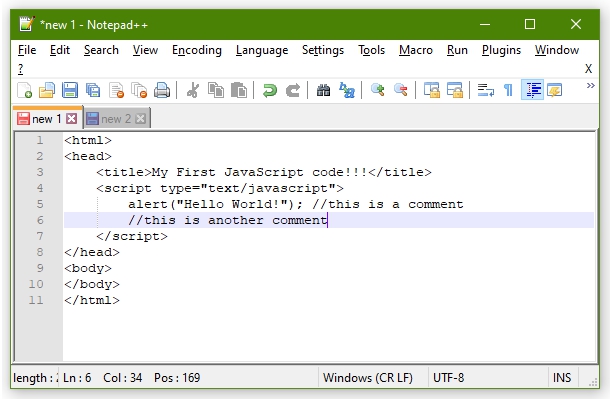Open the Window menu
The width and height of the screenshot is (610, 399).
(557, 50)
